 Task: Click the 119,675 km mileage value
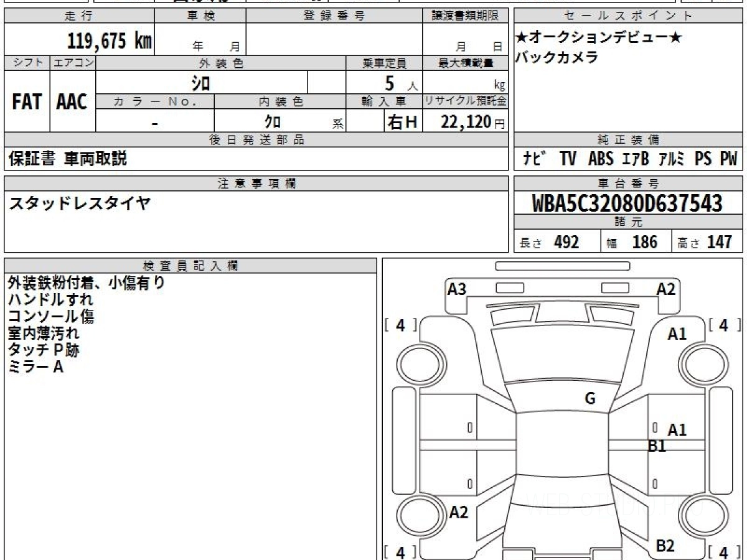(110, 41)
